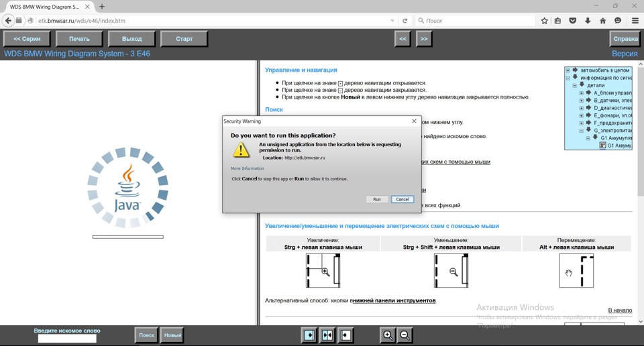Viewport: 644px width, 346px height.
Task: Go back with the browser back arrow
Action: click(x=8, y=21)
